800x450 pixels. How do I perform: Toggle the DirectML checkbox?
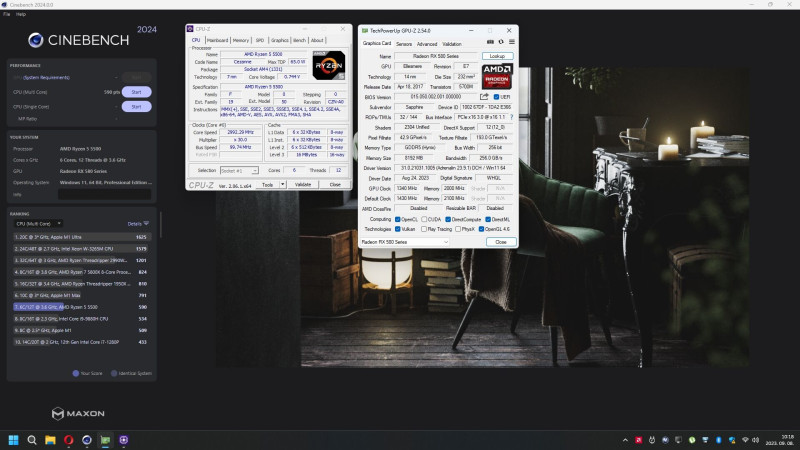[x=488, y=219]
